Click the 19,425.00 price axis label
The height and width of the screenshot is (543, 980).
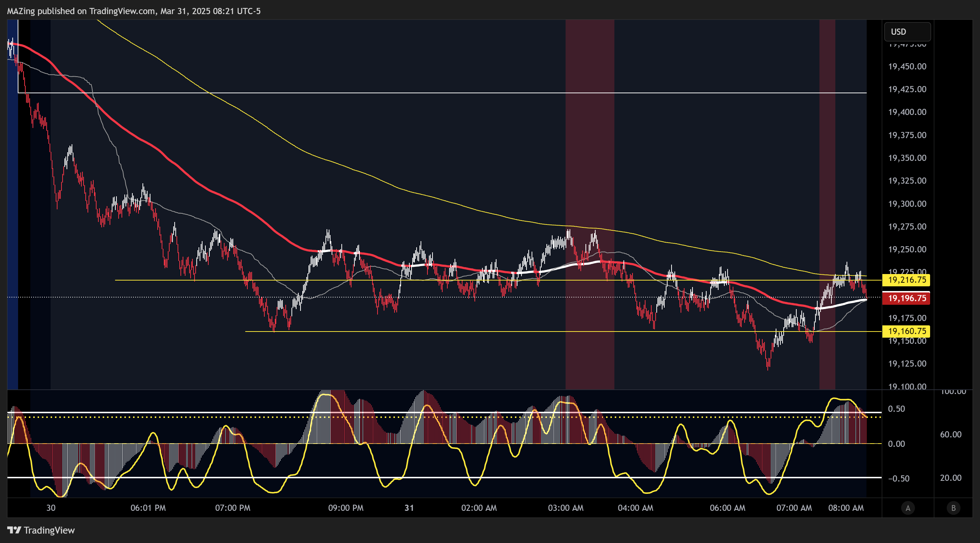(x=907, y=89)
